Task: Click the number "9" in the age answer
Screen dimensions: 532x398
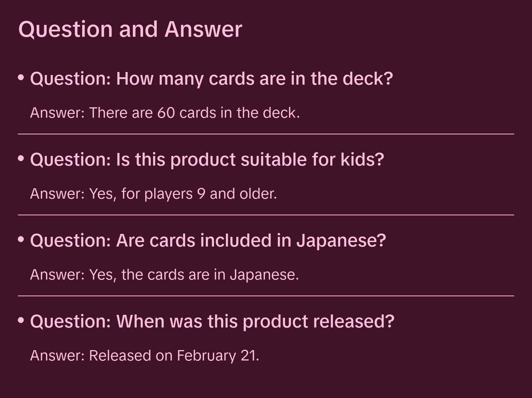Action: tap(201, 194)
